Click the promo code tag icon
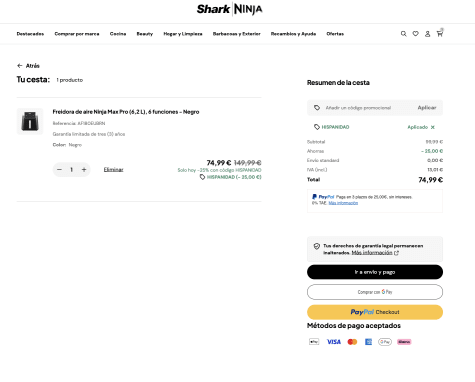 [317, 108]
